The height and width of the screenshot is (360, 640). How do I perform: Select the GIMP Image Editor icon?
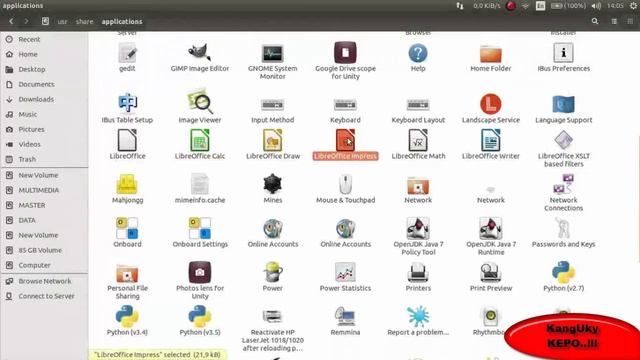click(200, 53)
